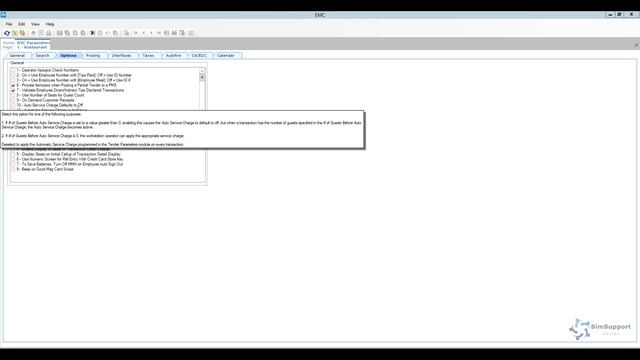The height and width of the screenshot is (360, 640).
Task: Click the RVC Parameters breadcrumb text
Action: click(33, 42)
